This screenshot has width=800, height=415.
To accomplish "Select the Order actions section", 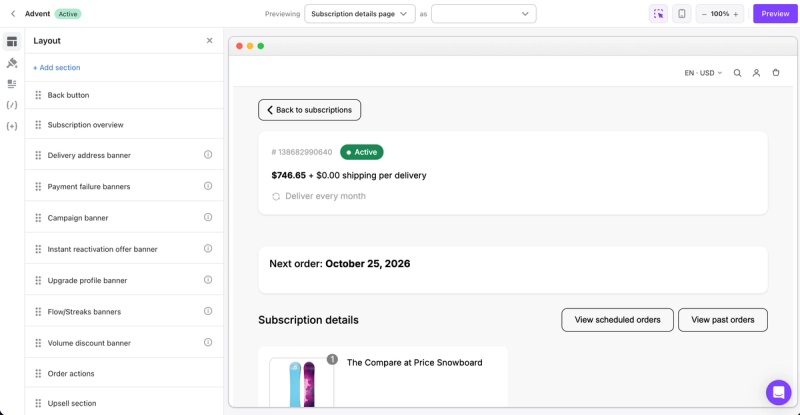I will tap(124, 374).
